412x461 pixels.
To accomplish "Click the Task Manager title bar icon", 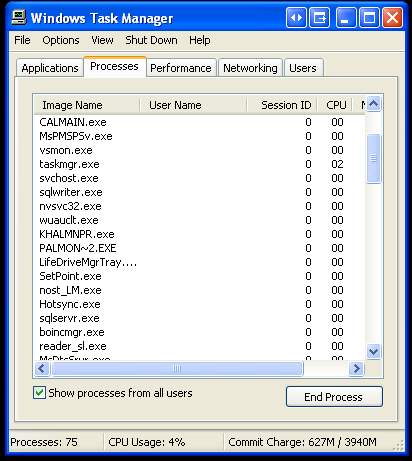I will pyautogui.click(x=19, y=17).
